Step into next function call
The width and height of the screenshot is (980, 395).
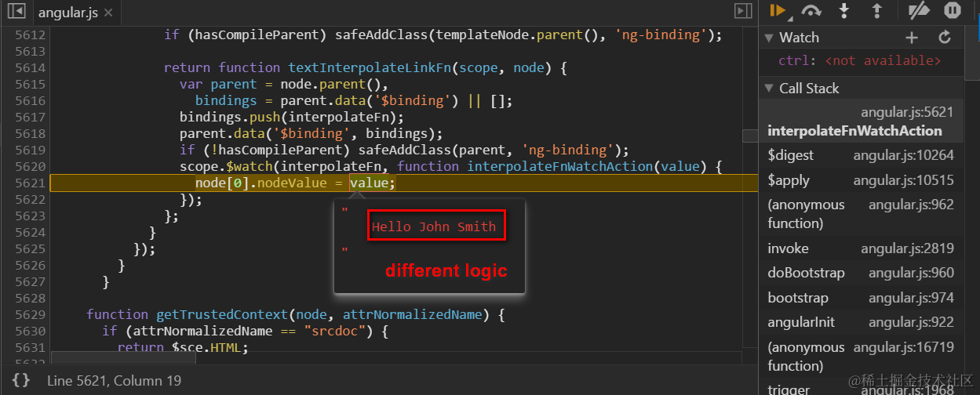(844, 11)
